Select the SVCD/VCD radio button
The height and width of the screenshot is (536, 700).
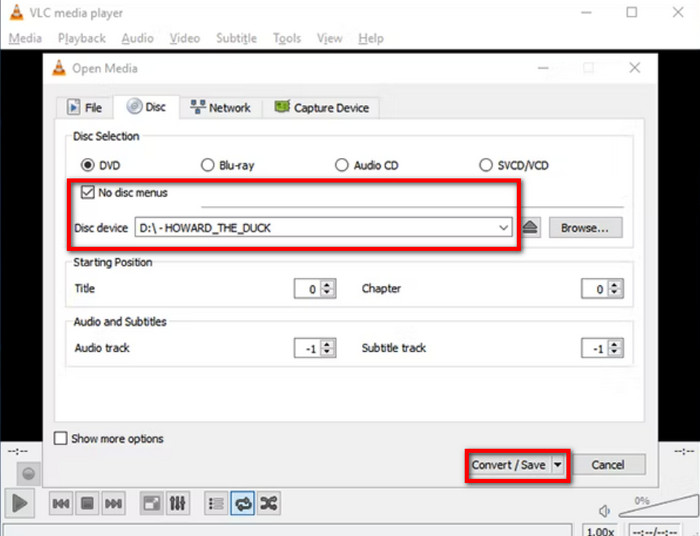pyautogui.click(x=486, y=165)
